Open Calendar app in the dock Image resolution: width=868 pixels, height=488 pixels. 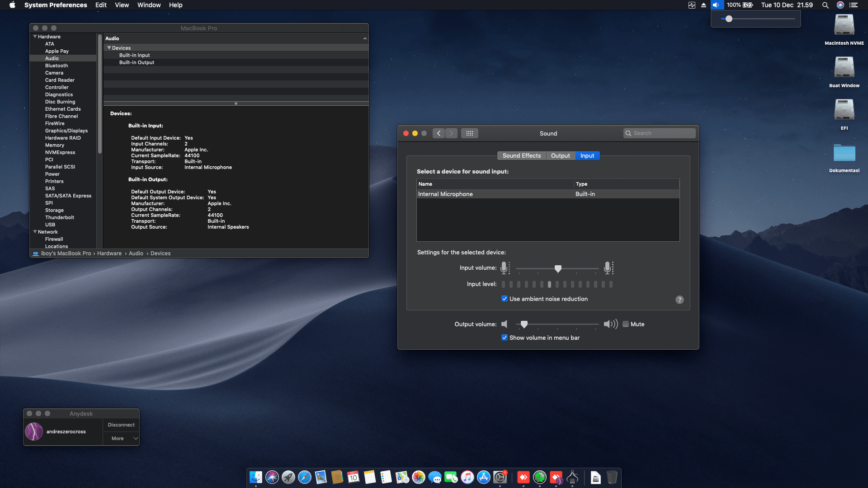coord(354,477)
